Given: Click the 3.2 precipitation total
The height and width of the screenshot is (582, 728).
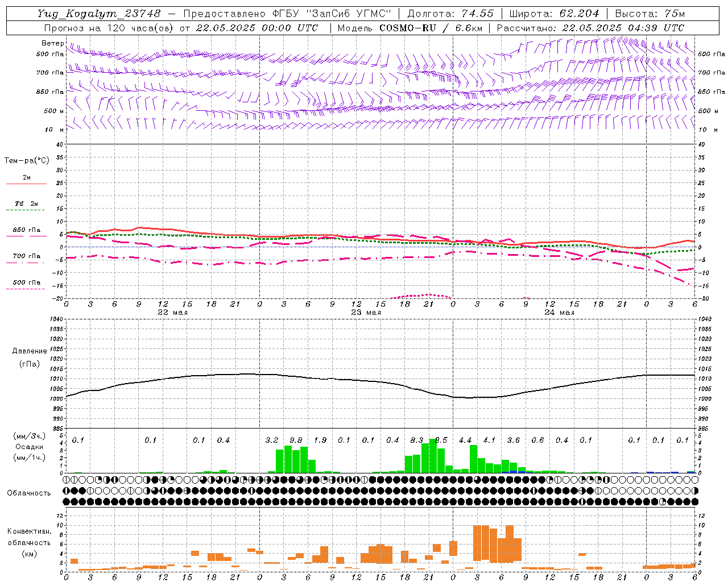Looking at the screenshot, I should click(x=272, y=440).
